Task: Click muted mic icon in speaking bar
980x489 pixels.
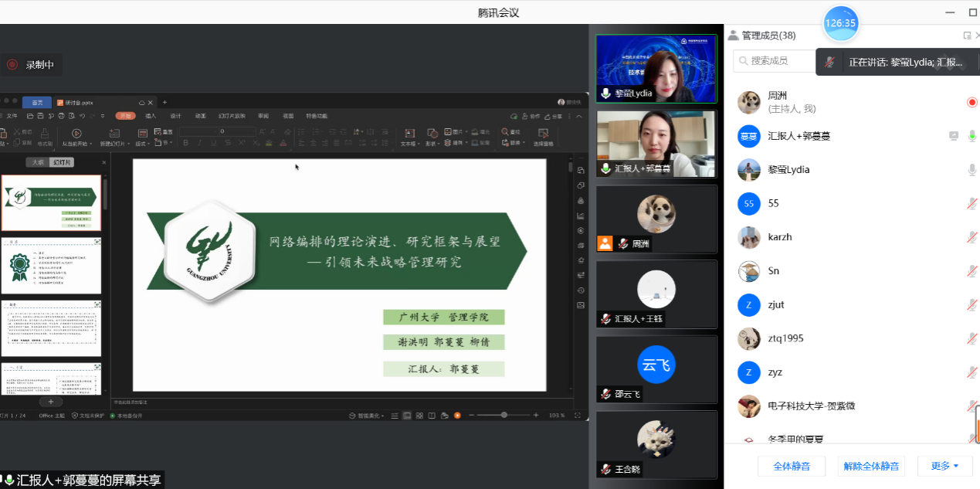Action: click(x=829, y=63)
